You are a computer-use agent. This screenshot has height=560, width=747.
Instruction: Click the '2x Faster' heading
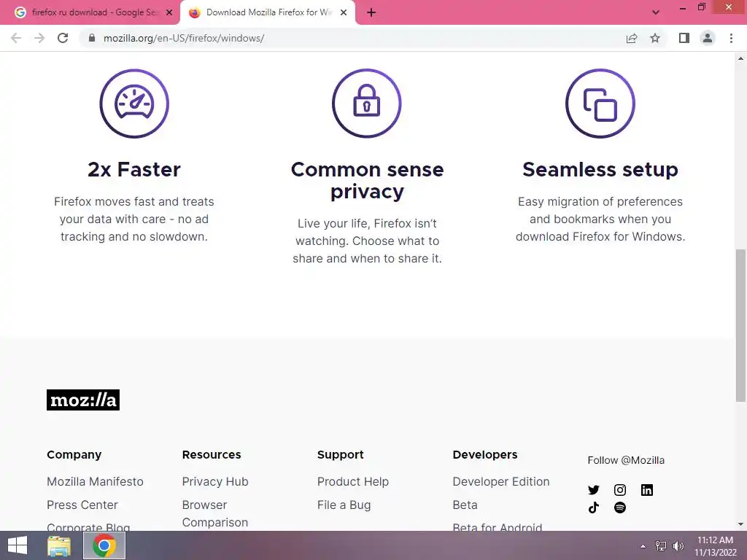pyautogui.click(x=134, y=169)
